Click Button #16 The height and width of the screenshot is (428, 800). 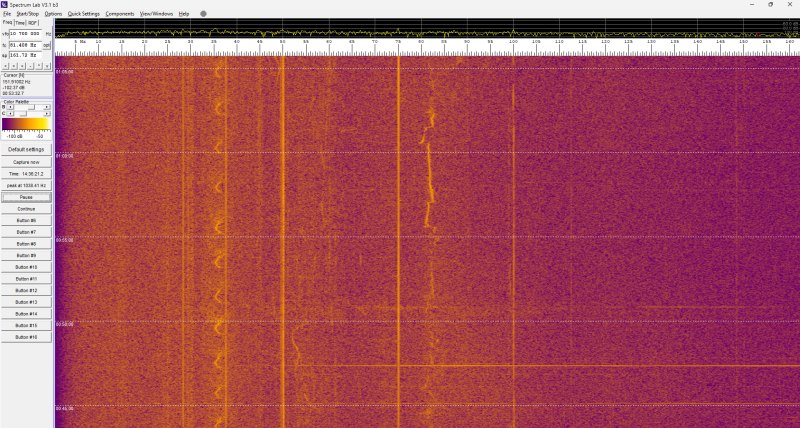(x=26, y=337)
